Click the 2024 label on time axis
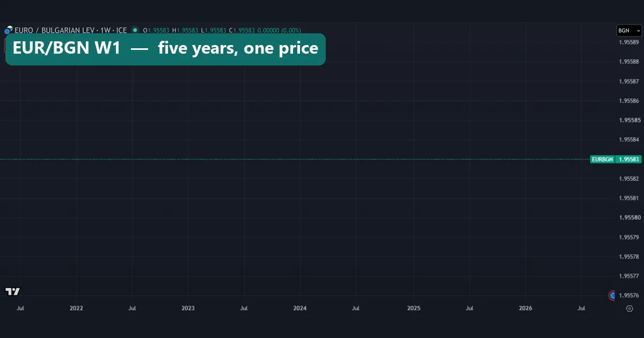Image resolution: width=644 pixels, height=338 pixels. coord(300,308)
